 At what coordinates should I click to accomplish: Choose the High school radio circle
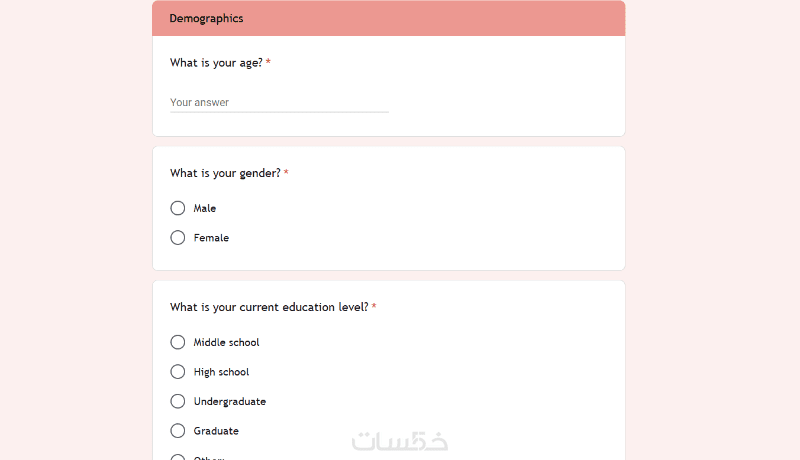coord(178,372)
